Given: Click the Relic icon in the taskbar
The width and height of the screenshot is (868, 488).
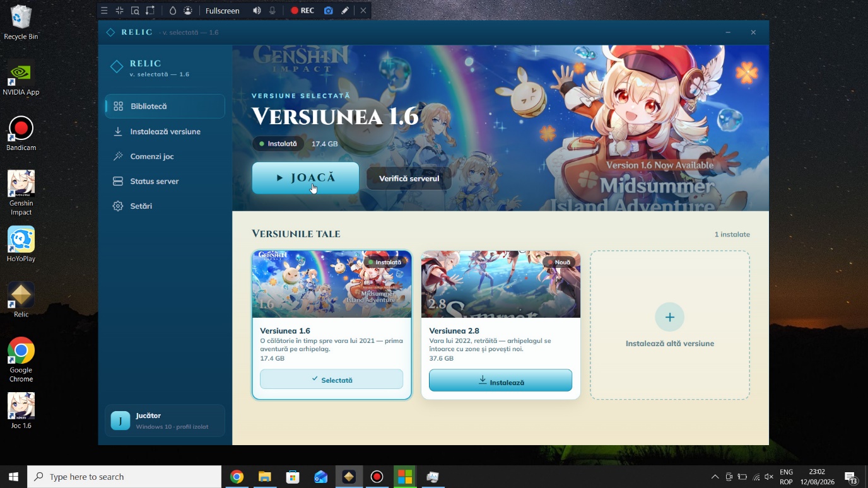Looking at the screenshot, I should [x=349, y=477].
